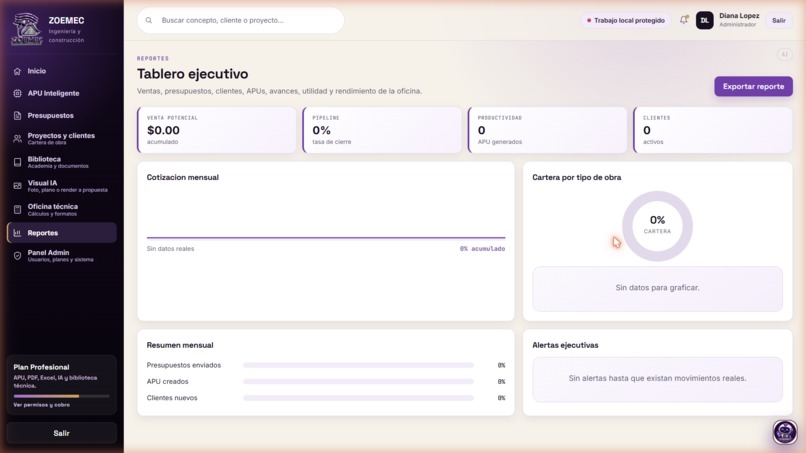Viewport: 806px width, 453px height.
Task: Click the Tablero ejecutivo heading
Action: click(192, 74)
